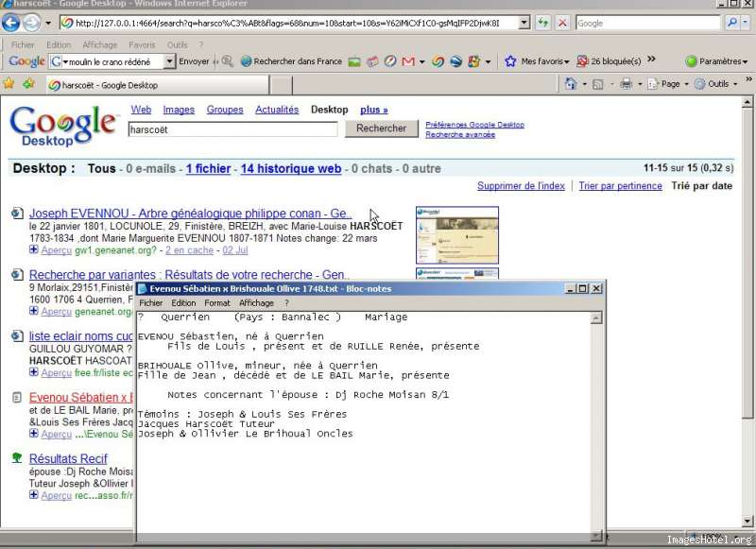Filter results by 1 fichier
Screen dimensions: 756x549
click(208, 169)
